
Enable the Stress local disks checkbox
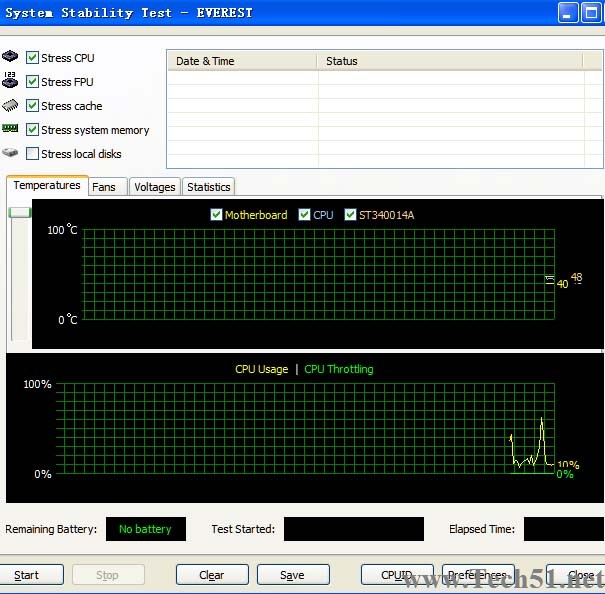(33, 154)
